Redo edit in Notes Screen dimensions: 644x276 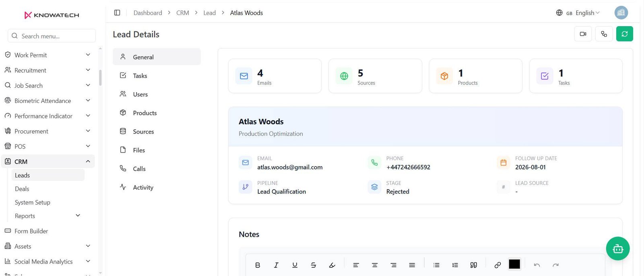pyautogui.click(x=555, y=265)
